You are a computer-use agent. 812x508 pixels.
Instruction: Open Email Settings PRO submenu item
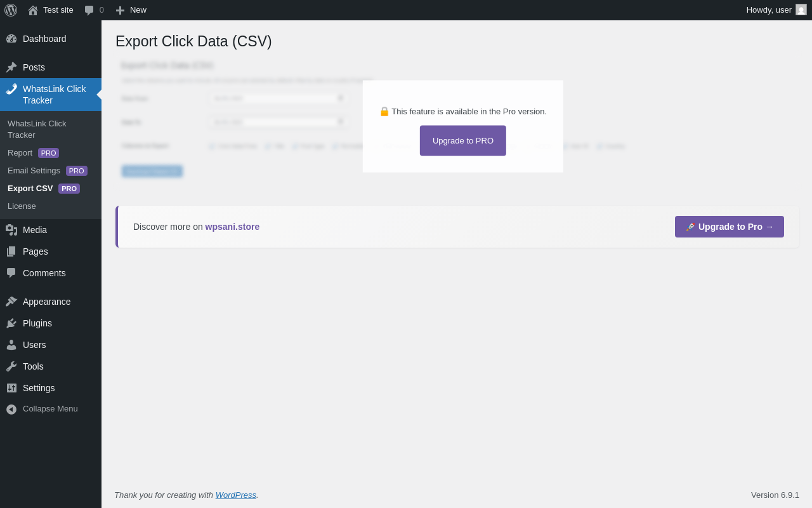point(51,171)
